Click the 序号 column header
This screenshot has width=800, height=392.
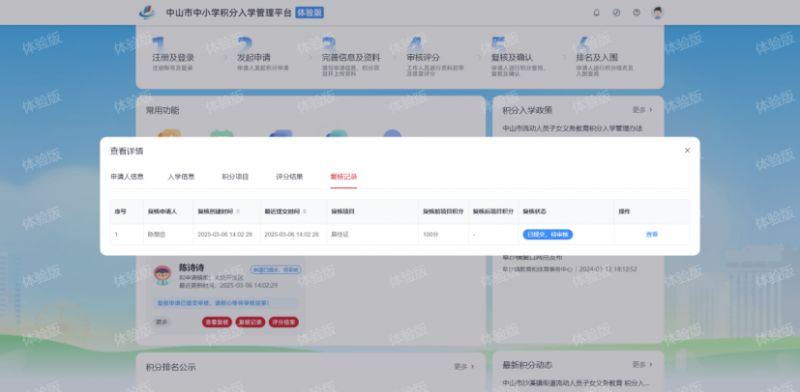point(120,211)
